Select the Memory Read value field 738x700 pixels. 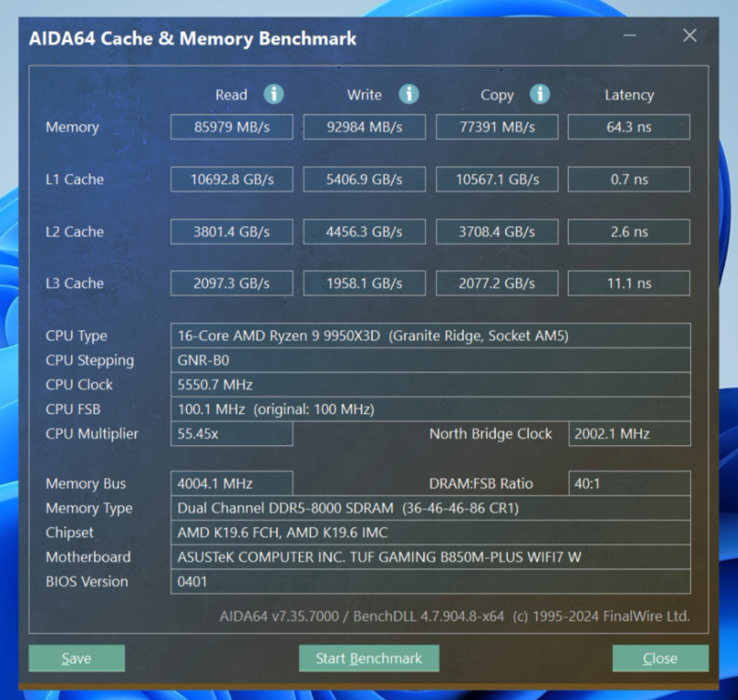(232, 127)
